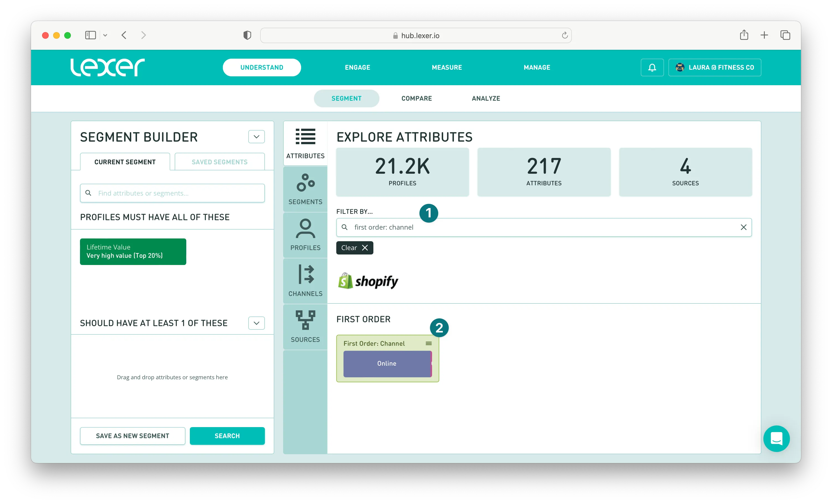The width and height of the screenshot is (832, 504).
Task: Open the Channels sidebar panel
Action: [305, 281]
